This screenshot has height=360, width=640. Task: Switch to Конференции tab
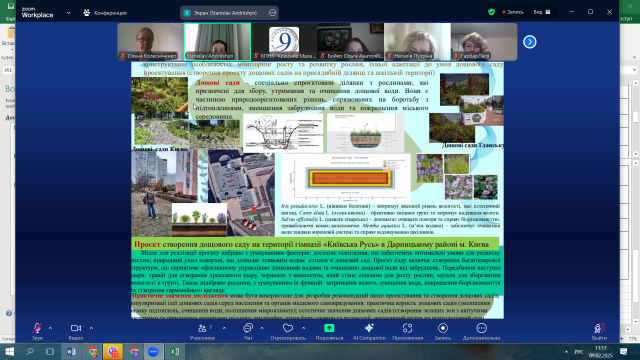[105, 13]
